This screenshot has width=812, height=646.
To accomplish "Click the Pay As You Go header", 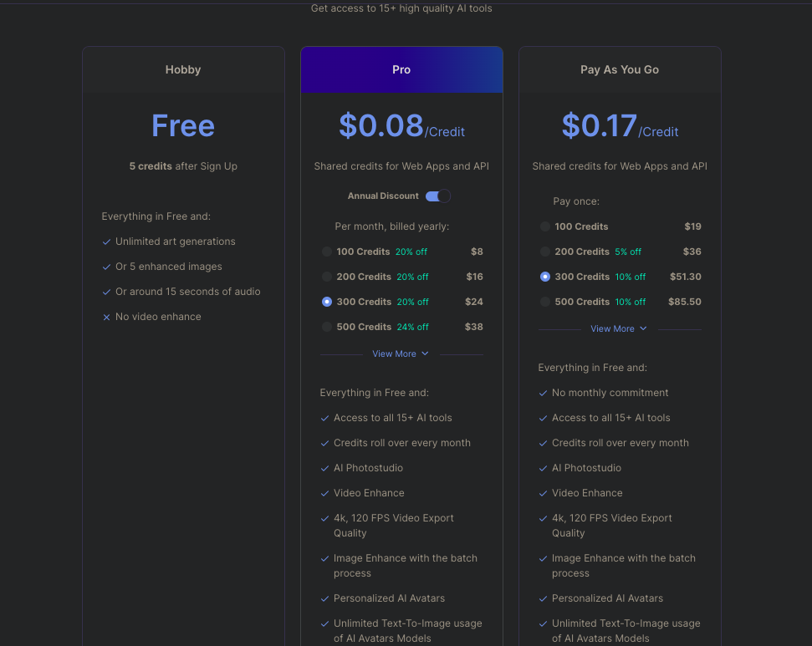I will pos(620,70).
